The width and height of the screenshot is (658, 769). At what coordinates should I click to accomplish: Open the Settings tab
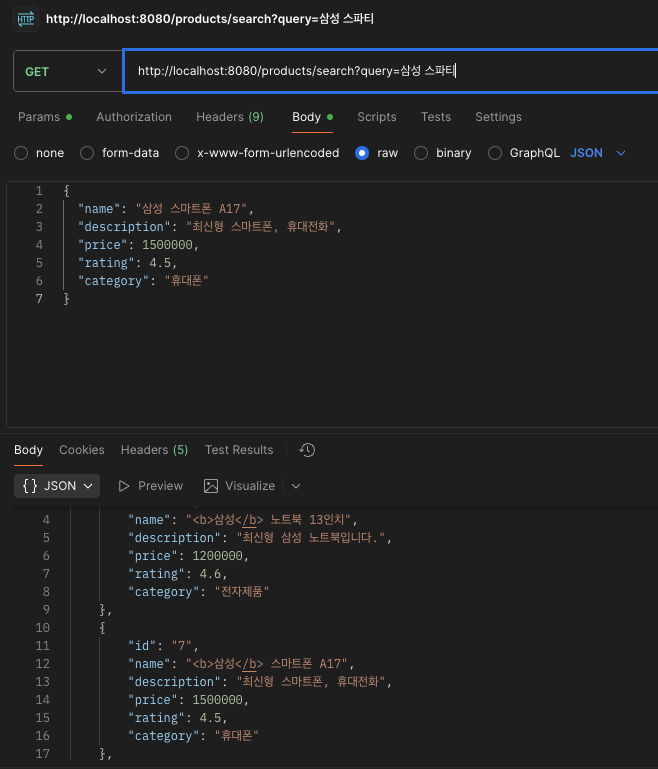(x=498, y=117)
